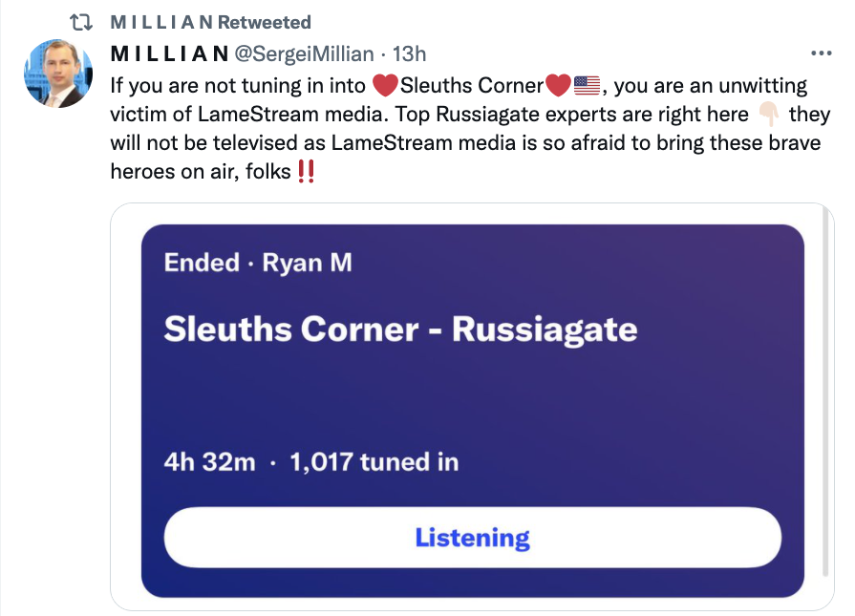Click the tweet text about LameStream media
Image resolution: width=855 pixels, height=616 pixels.
[470, 129]
